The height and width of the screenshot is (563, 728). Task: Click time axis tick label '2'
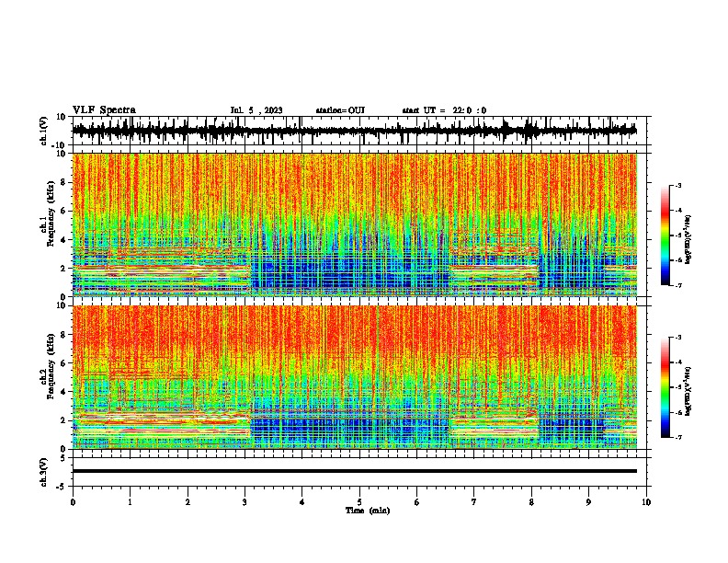(x=188, y=502)
